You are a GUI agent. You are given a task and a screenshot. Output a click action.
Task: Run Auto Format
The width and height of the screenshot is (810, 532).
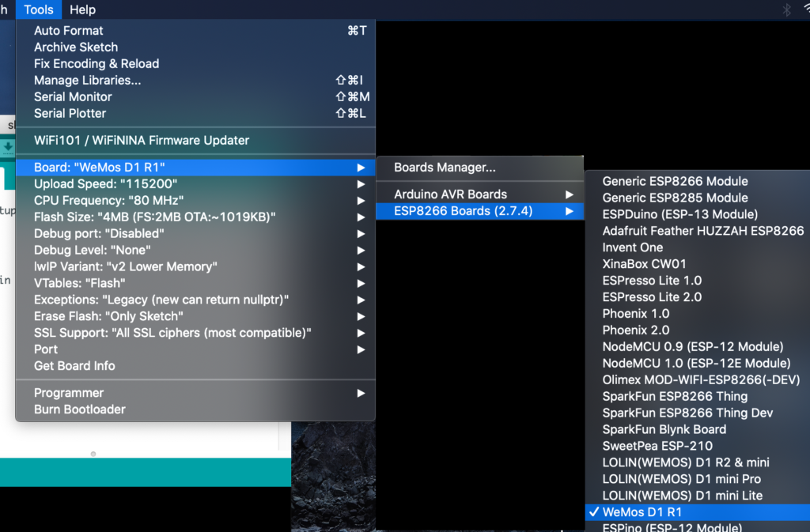click(196, 31)
